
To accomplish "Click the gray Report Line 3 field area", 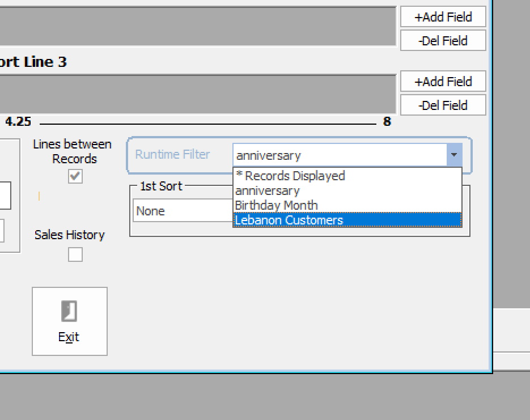I will coord(197,94).
